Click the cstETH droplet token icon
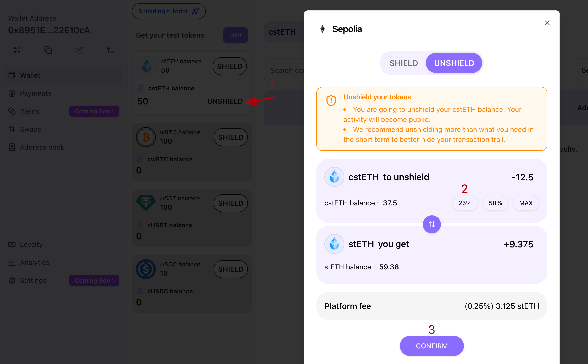The width and height of the screenshot is (588, 364). [x=334, y=177]
